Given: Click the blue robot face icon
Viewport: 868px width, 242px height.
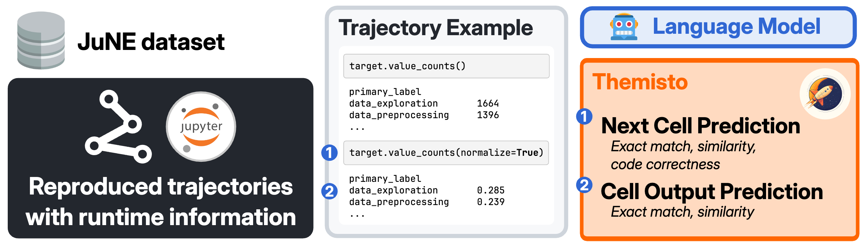Looking at the screenshot, I should [624, 27].
